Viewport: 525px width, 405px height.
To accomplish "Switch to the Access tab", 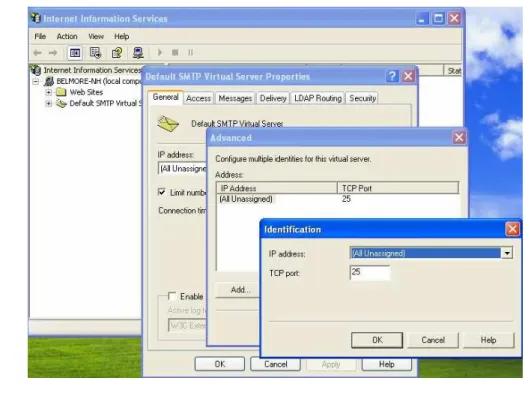I will (x=198, y=98).
